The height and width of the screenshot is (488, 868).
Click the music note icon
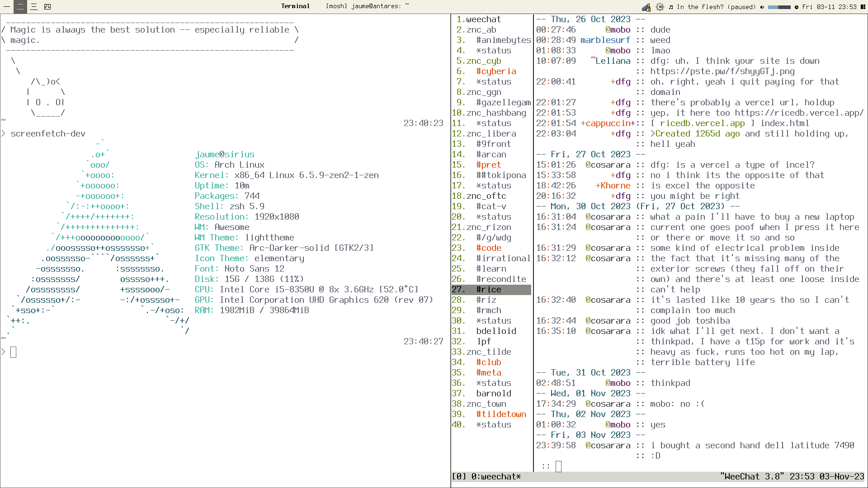(671, 7)
